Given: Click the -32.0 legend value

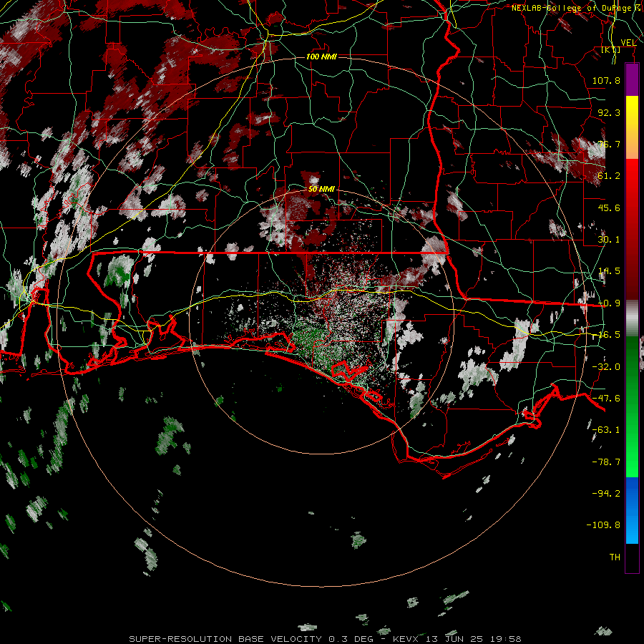Looking at the screenshot, I should (606, 367).
